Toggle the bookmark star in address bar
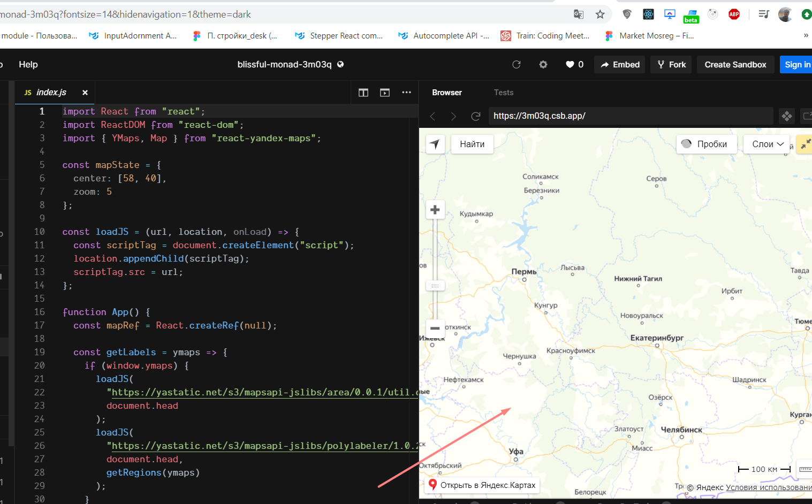Viewport: 812px width, 504px height. pos(600,14)
